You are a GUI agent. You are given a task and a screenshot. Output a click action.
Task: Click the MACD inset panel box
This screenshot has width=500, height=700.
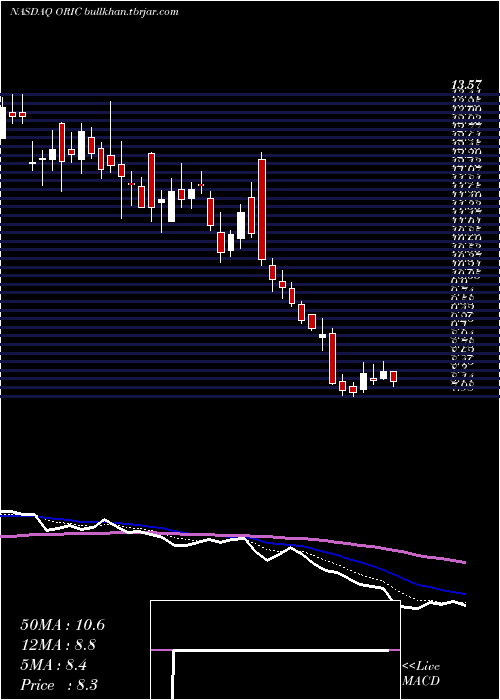click(x=275, y=650)
